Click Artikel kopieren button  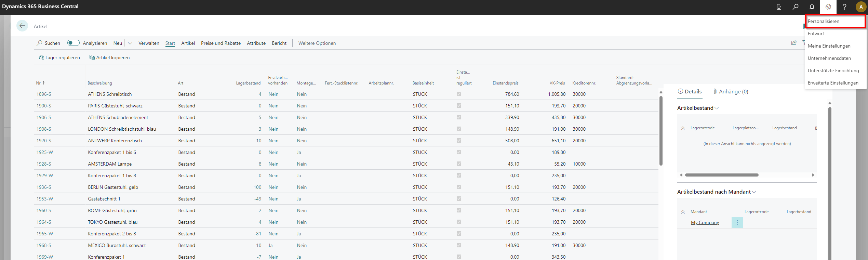click(109, 57)
